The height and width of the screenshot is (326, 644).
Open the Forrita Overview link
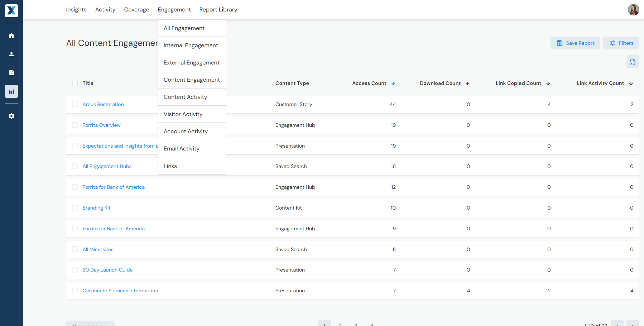(101, 125)
